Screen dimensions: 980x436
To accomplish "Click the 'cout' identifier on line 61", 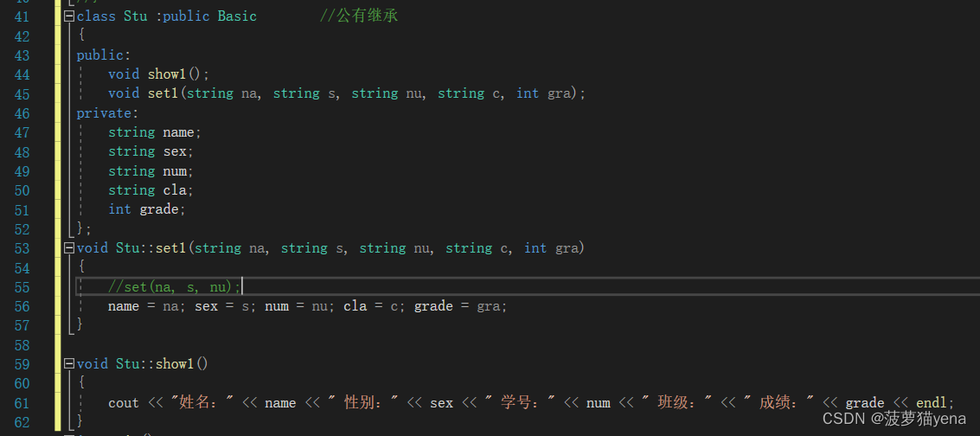I will tap(124, 403).
